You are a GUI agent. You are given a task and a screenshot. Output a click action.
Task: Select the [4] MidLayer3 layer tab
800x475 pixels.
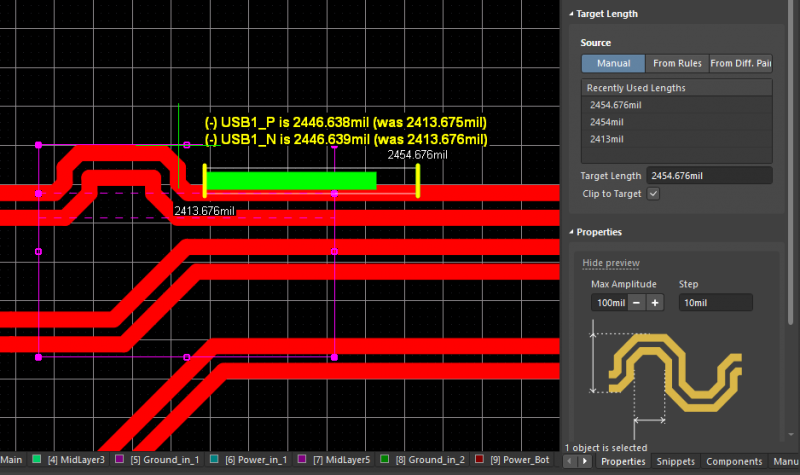(76, 460)
